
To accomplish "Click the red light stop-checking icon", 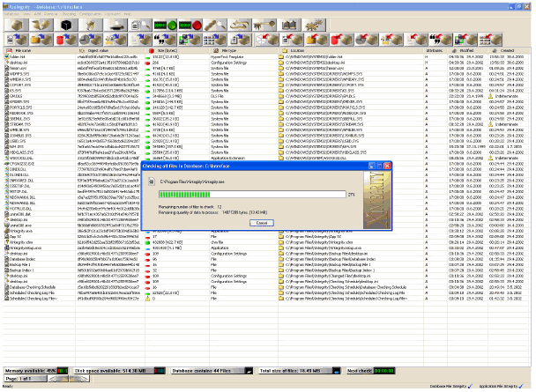I will [190, 25].
